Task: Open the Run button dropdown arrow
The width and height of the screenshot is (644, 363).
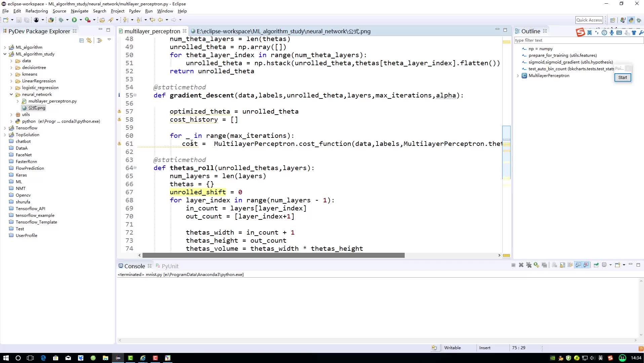Action: pos(81,20)
